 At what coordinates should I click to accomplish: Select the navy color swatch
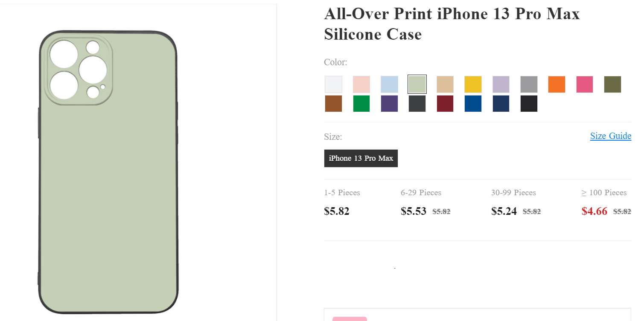501,104
